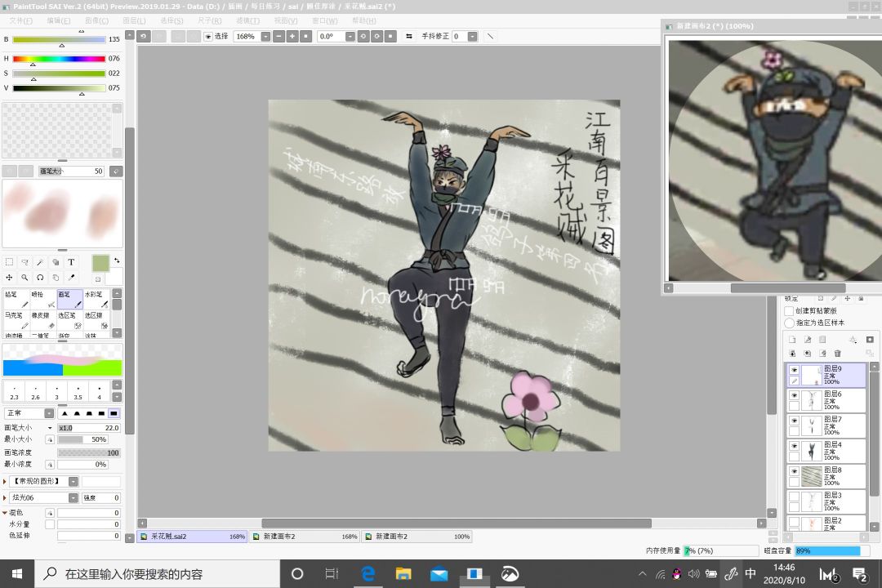Delete layer using the trash icon

pyautogui.click(x=837, y=354)
